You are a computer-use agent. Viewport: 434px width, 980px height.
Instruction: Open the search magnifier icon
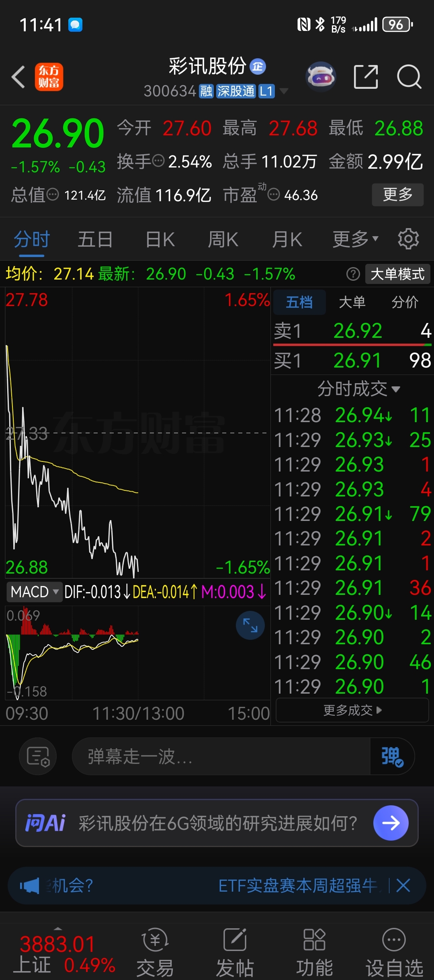(x=409, y=76)
